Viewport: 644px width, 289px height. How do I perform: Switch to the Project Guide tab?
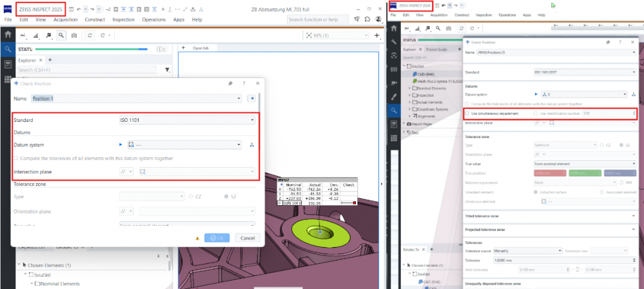436,49
